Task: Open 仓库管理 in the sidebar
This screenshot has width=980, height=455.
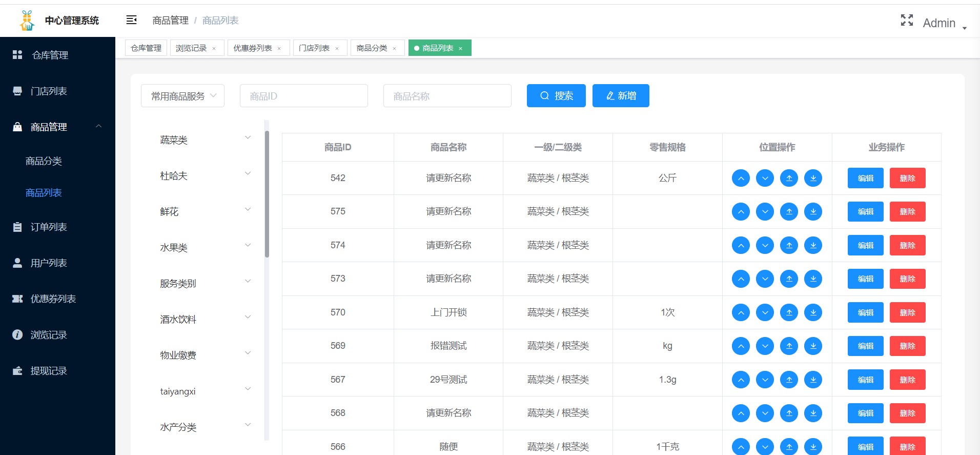Action: tap(57, 55)
